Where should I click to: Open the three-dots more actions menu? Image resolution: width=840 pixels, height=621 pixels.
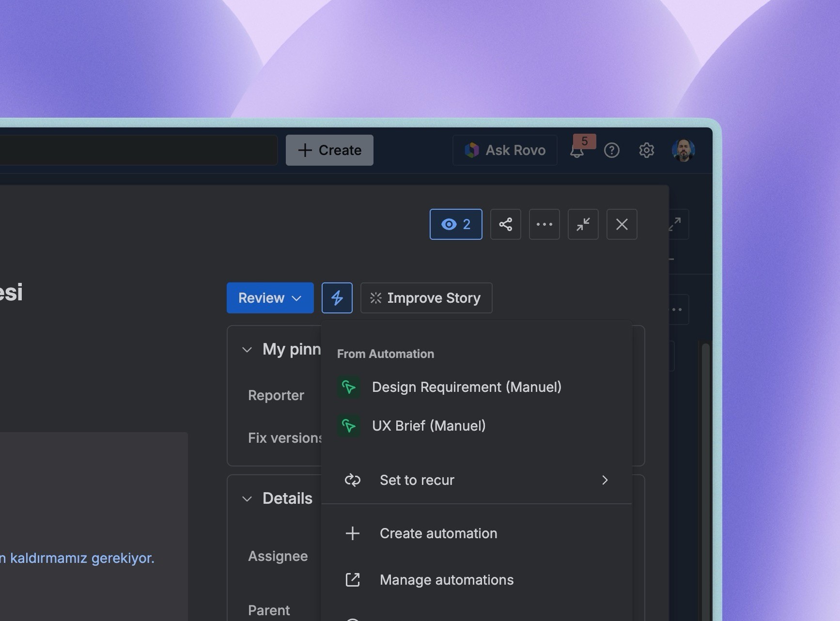pyautogui.click(x=544, y=224)
